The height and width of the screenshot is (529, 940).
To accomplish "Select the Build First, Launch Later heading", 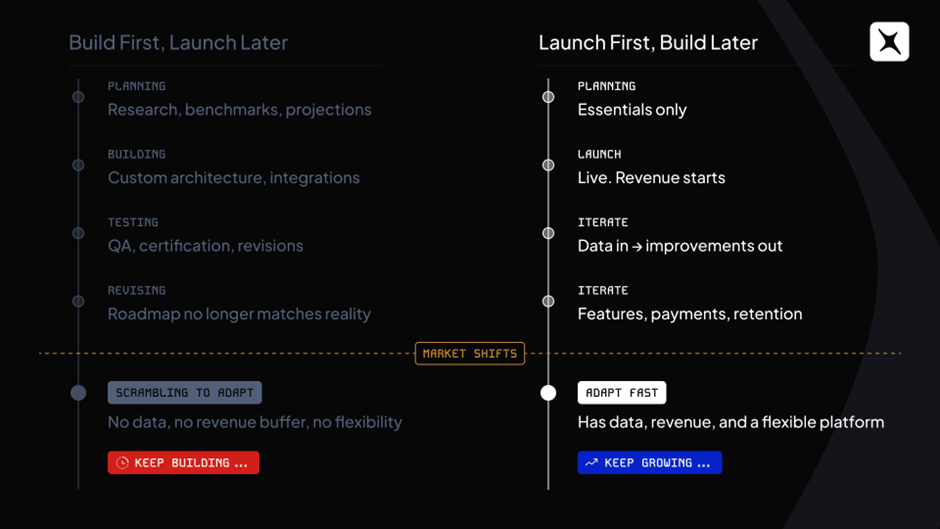I will pyautogui.click(x=178, y=42).
